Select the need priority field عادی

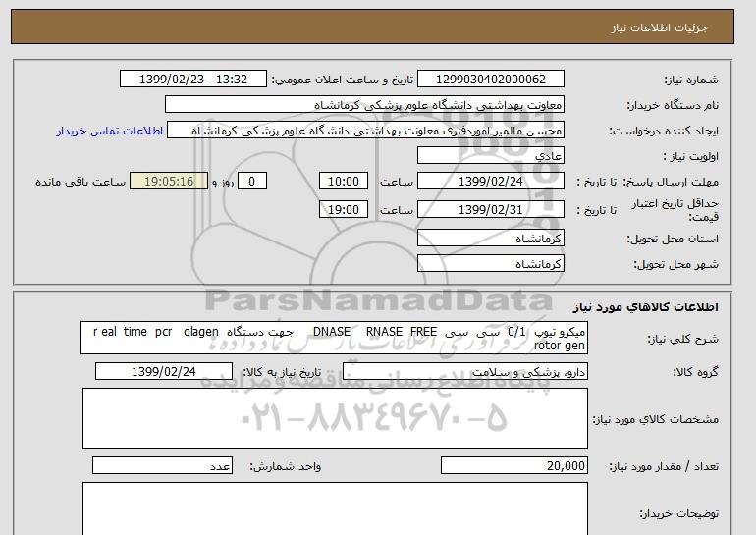[490, 156]
